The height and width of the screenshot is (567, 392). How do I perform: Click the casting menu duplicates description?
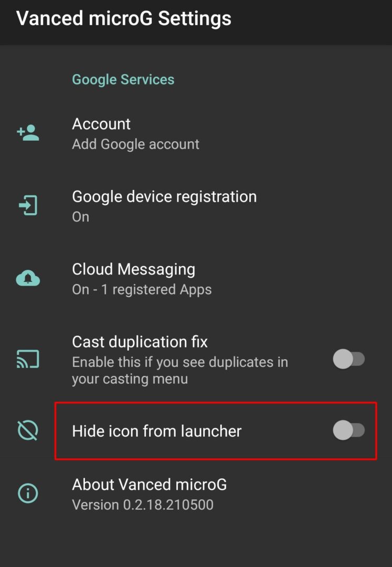pyautogui.click(x=180, y=370)
